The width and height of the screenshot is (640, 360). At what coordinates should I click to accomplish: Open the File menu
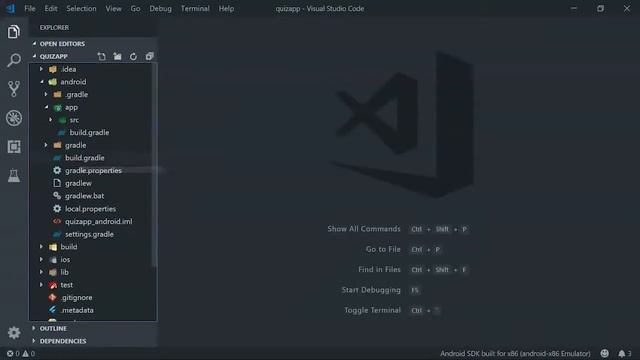click(30, 9)
